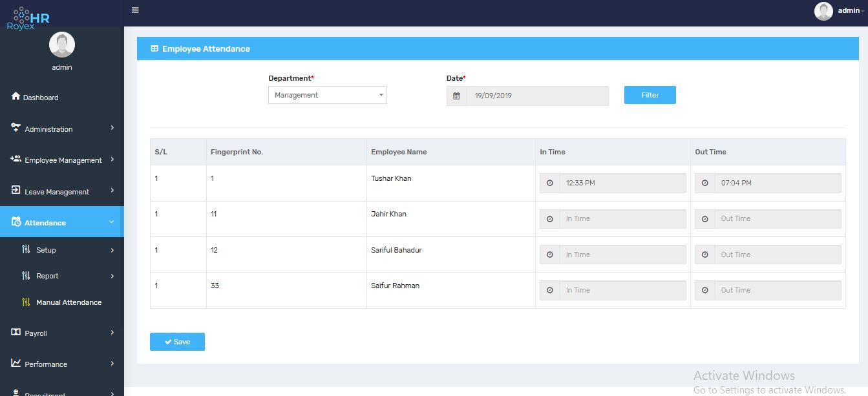The height and width of the screenshot is (396, 868).
Task: Open Administration menu item
Action: click(x=62, y=129)
